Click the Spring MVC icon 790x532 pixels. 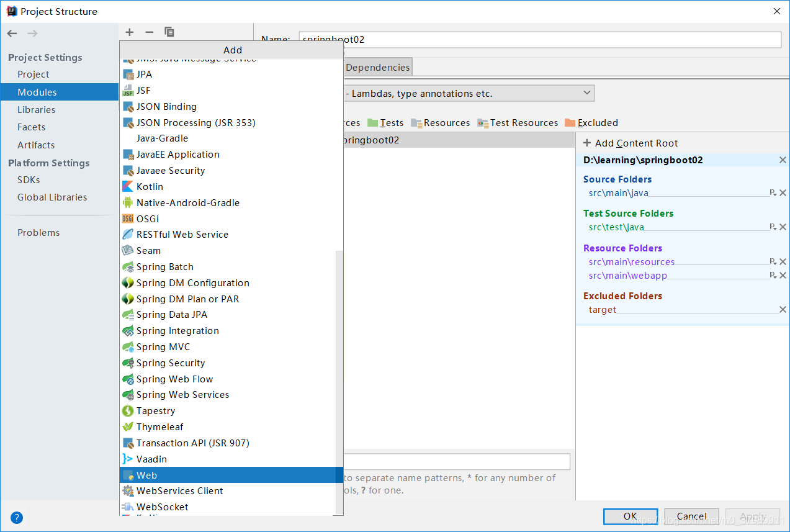click(128, 347)
